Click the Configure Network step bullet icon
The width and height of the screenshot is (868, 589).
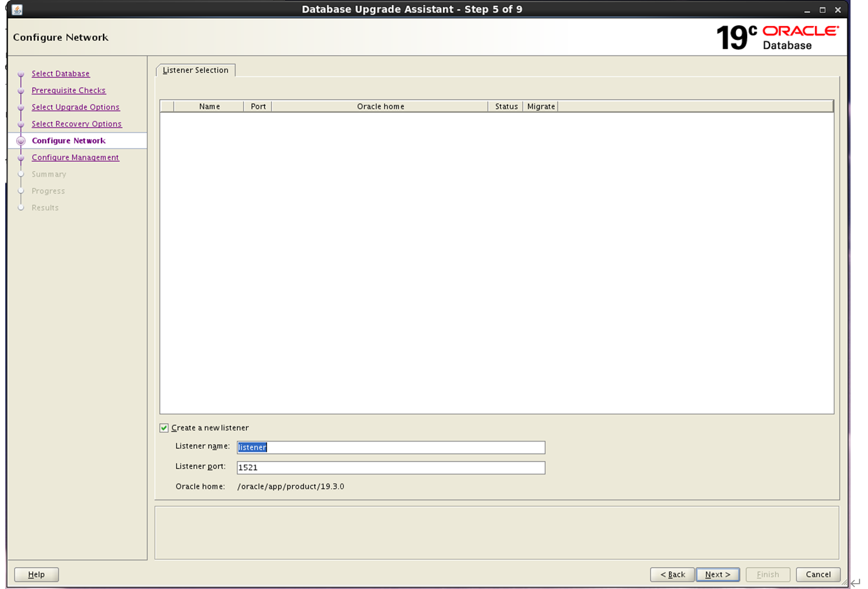(21, 140)
